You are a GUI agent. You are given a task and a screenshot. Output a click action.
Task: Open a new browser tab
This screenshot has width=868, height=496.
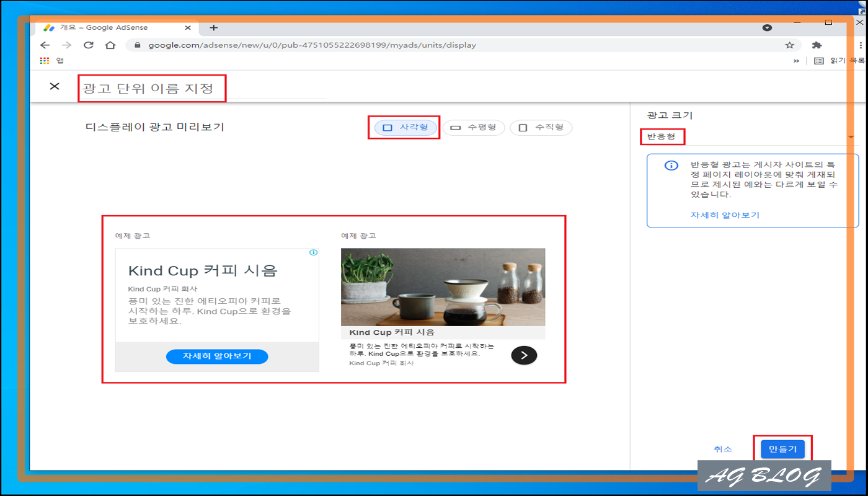click(x=213, y=28)
